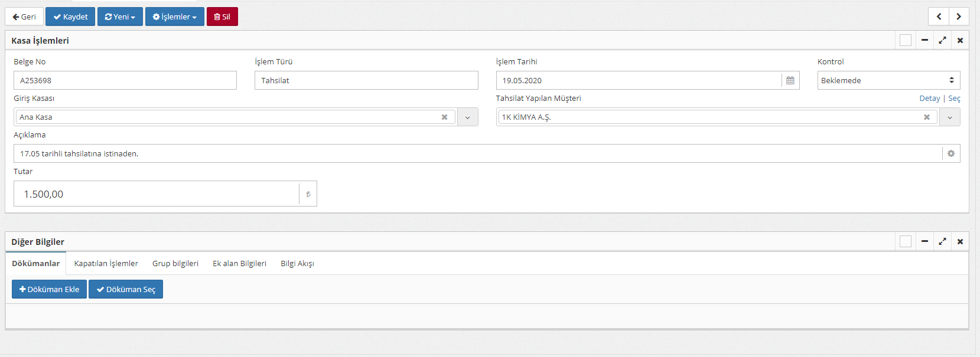Open the calendar picker for İşlem Tarihi
Viewport: 980px width, 357px height.
[790, 80]
